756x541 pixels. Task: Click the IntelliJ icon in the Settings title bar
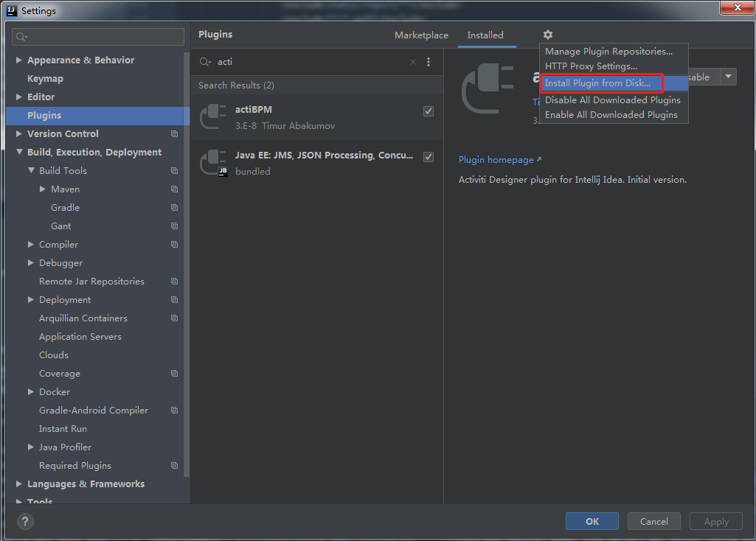12,10
